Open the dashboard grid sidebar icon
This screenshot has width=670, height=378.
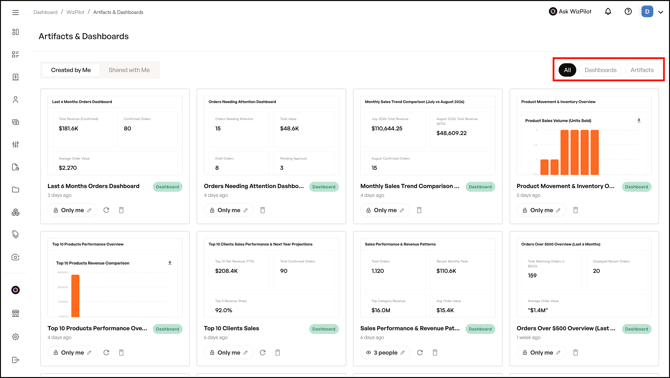click(15, 32)
